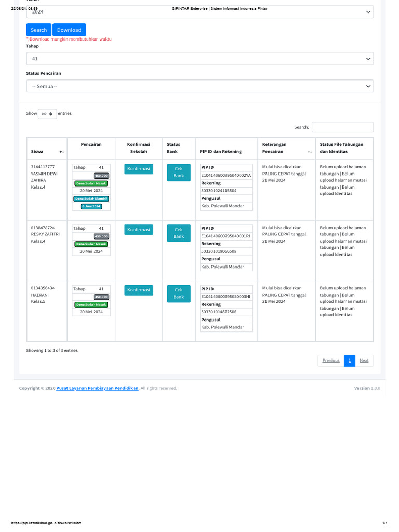Open the year dropdown showing 2024

click(x=199, y=11)
